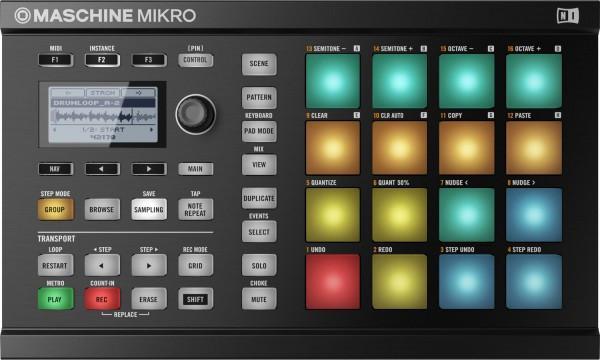The width and height of the screenshot is (600, 360).
Task: Toggle the Mute (Choke) button
Action: point(259,299)
